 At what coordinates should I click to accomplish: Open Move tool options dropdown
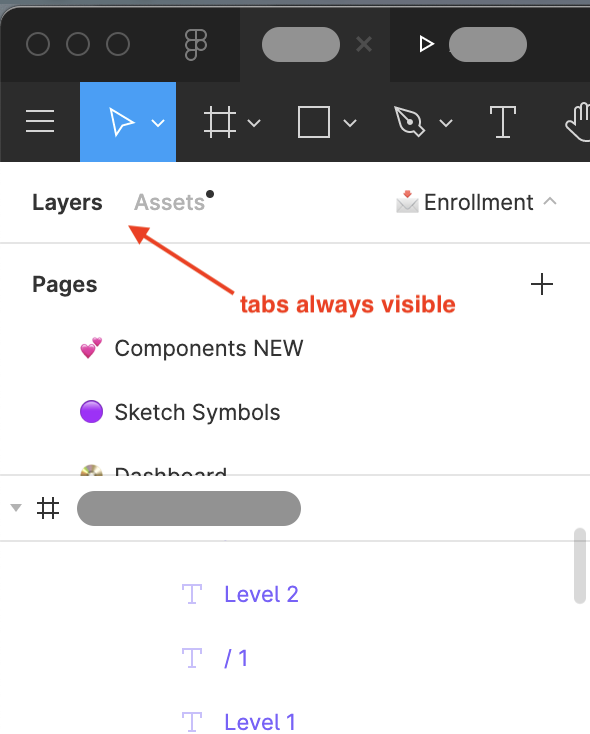coord(158,123)
